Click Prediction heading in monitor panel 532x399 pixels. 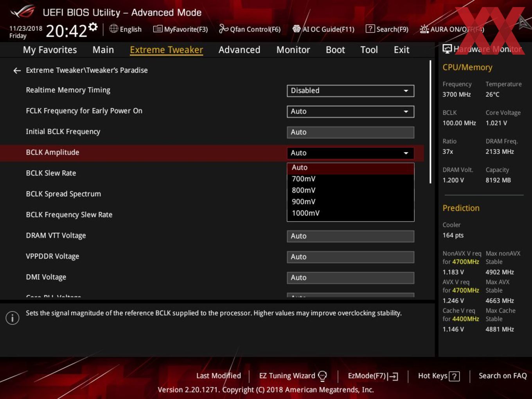coord(461,208)
